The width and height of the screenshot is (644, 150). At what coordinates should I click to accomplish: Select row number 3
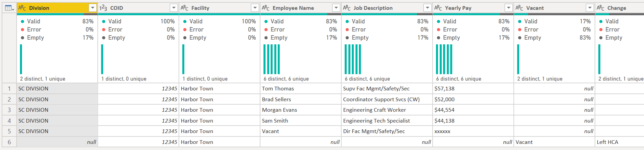9,110
